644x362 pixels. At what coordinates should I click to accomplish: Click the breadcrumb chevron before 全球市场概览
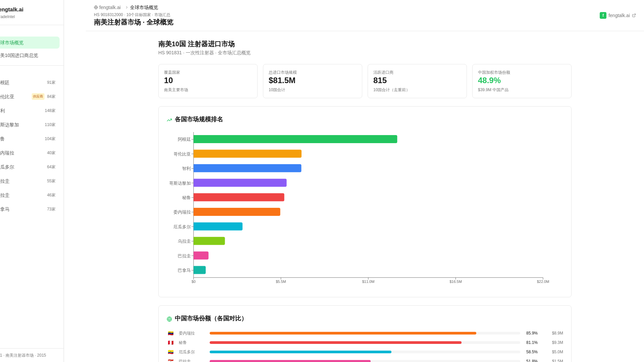pos(127,7)
